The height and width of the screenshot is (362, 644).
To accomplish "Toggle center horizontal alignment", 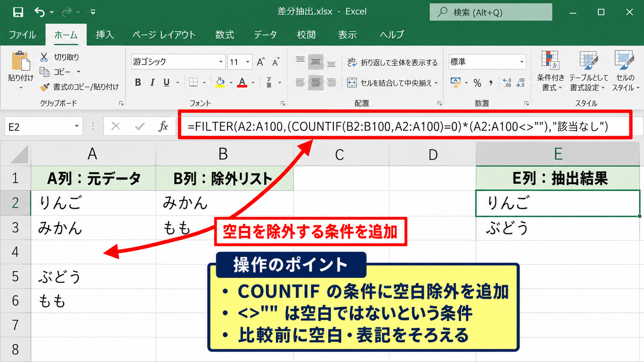I will pos(315,83).
